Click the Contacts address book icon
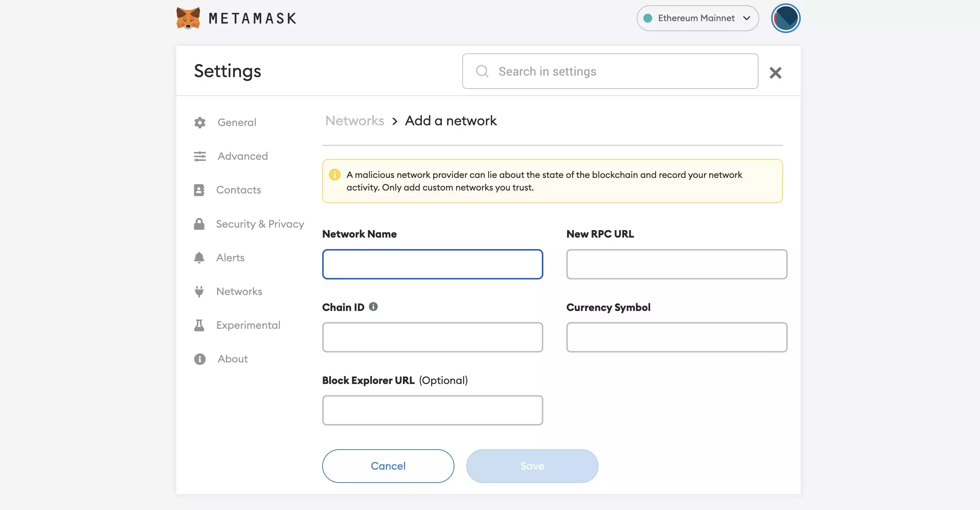Image resolution: width=980 pixels, height=510 pixels. [x=199, y=190]
